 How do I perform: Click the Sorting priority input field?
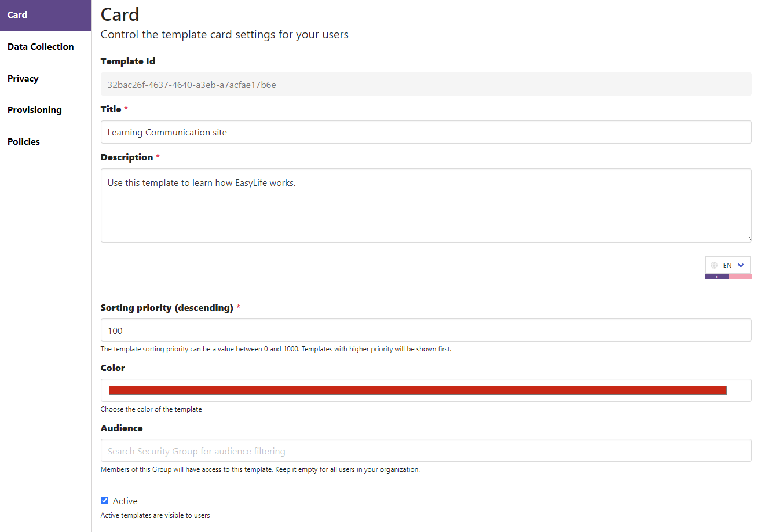426,330
